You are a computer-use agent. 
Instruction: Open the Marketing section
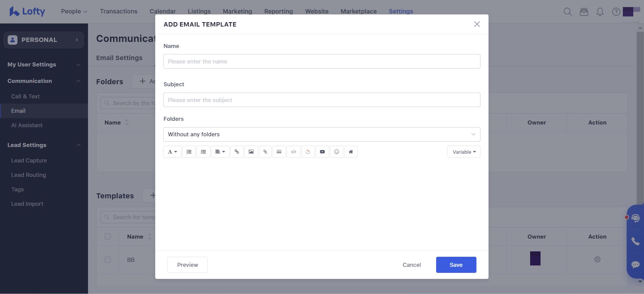[238, 11]
